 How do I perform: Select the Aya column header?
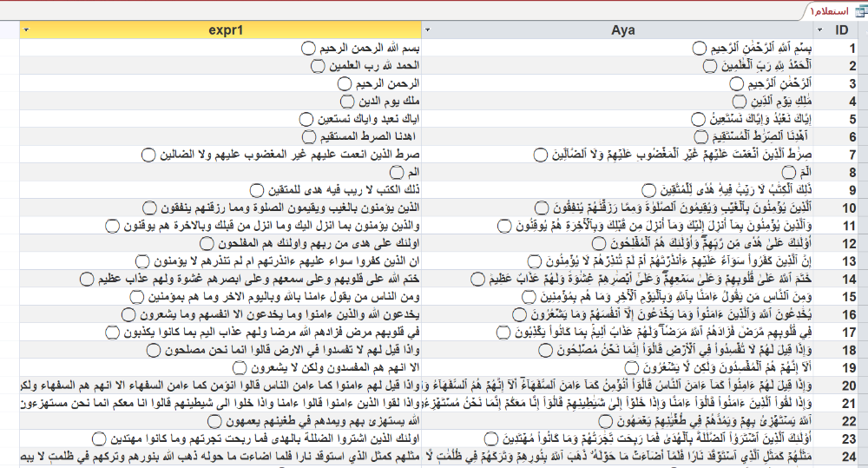click(x=617, y=30)
